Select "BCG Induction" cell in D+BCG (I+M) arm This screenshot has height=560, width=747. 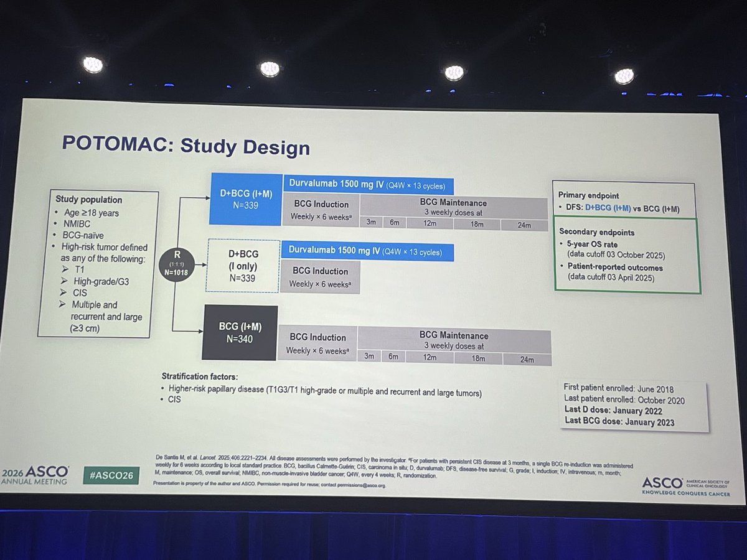click(321, 210)
